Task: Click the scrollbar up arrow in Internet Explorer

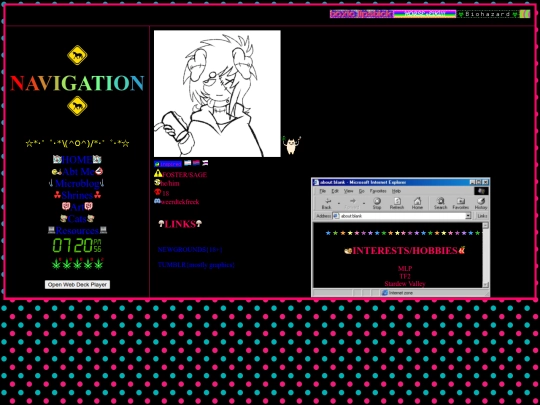Action: (486, 226)
